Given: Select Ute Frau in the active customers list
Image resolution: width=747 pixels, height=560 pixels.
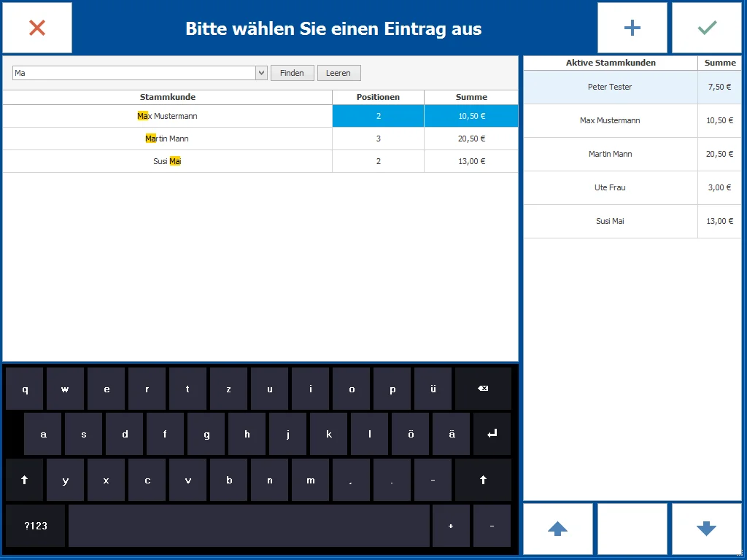Looking at the screenshot, I should (610, 187).
